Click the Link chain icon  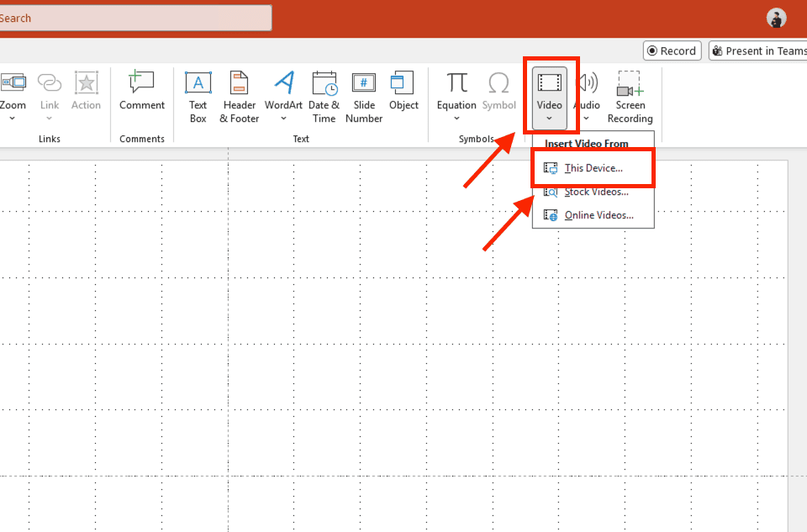50,83
